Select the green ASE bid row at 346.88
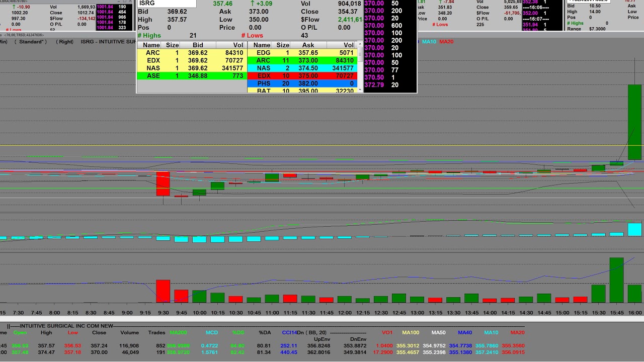This screenshot has height=362, width=644. pos(192,75)
